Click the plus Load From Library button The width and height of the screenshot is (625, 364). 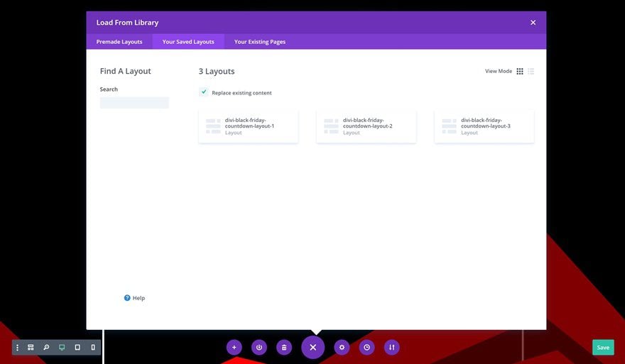tap(234, 347)
